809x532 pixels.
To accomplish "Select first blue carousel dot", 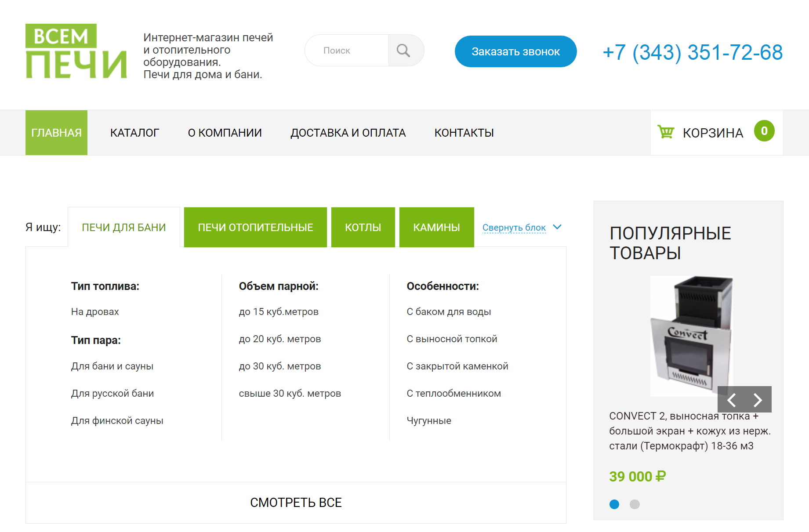I will pyautogui.click(x=614, y=504).
